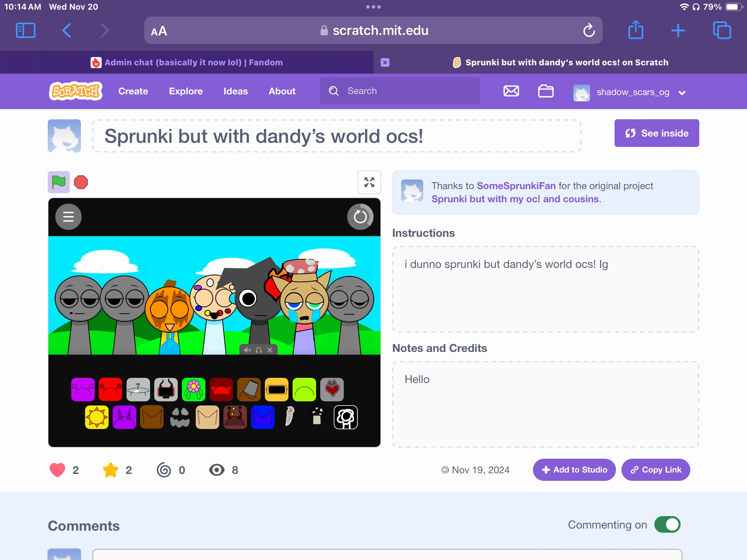
Task: Click the green flag to start project
Action: click(58, 182)
